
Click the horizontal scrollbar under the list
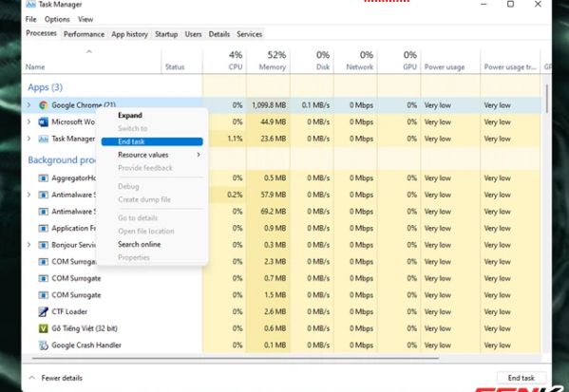tap(236, 358)
